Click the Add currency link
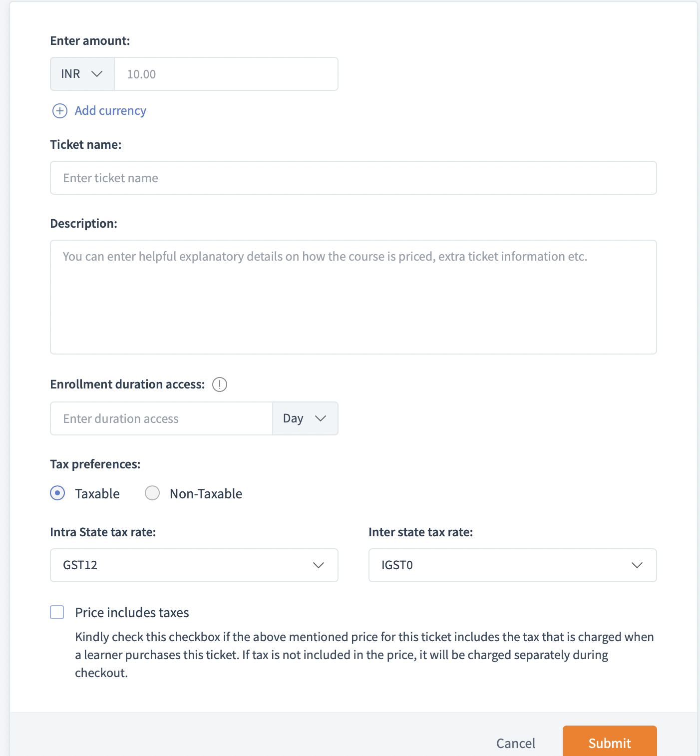 pyautogui.click(x=110, y=111)
